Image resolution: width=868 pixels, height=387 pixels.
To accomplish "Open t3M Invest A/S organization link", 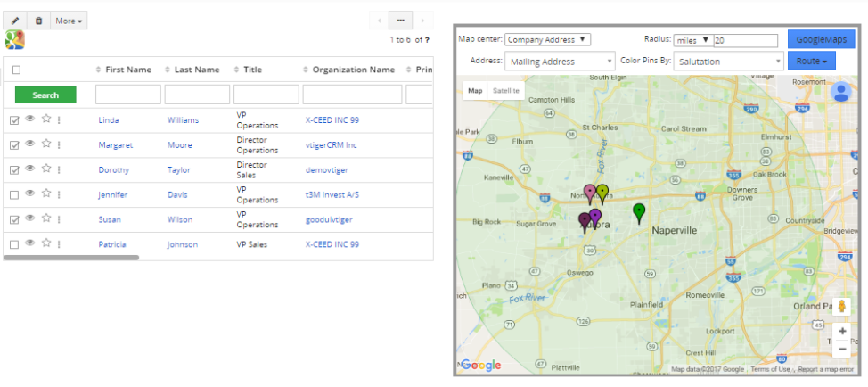I will tap(332, 195).
